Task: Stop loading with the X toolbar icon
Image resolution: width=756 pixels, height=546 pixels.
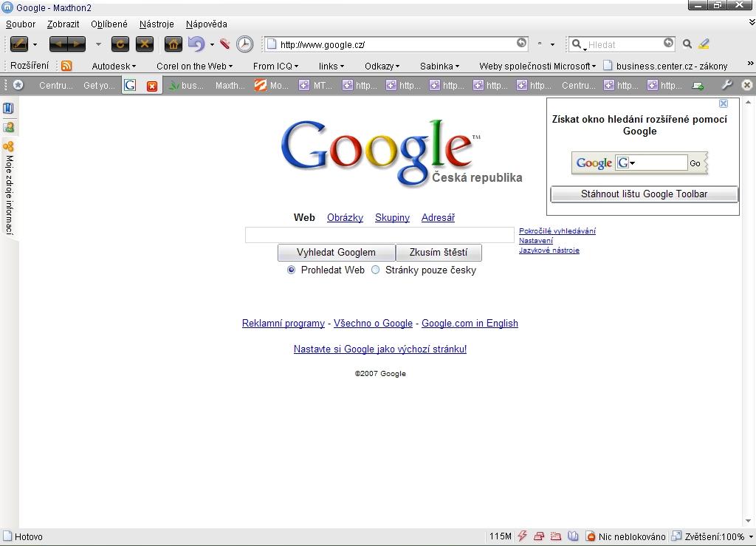Action: [144, 44]
